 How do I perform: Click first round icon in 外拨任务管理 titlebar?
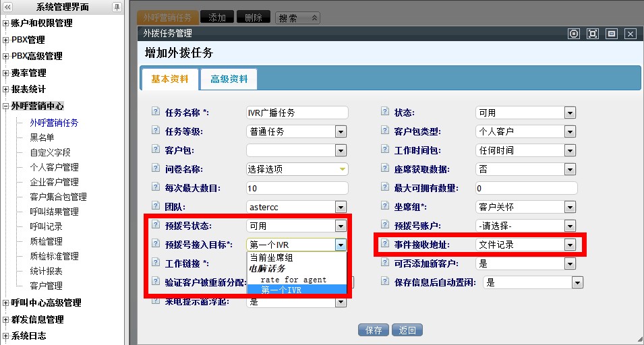pyautogui.click(x=574, y=34)
